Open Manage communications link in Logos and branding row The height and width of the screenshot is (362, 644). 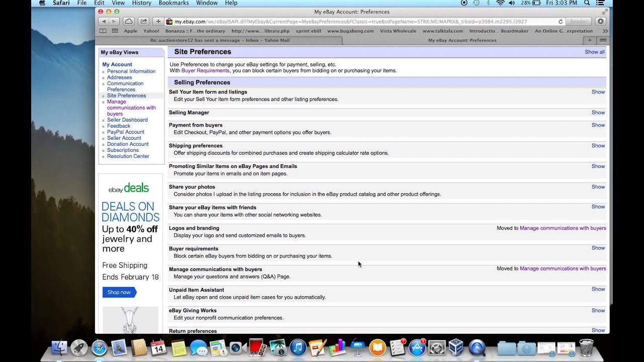(563, 228)
